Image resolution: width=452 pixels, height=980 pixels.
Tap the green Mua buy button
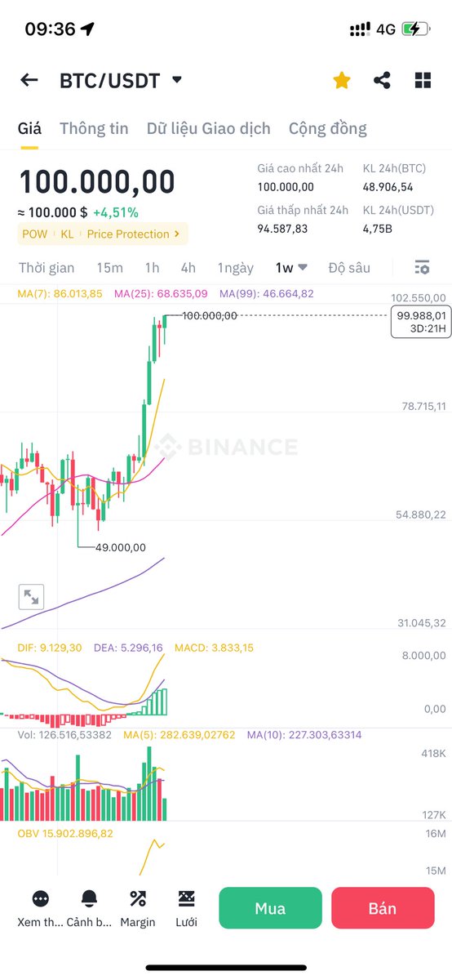click(270, 908)
